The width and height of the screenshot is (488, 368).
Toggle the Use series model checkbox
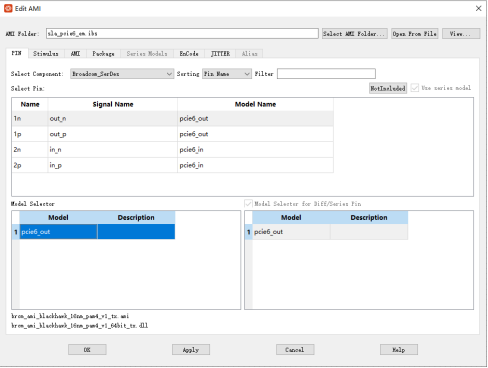point(415,88)
